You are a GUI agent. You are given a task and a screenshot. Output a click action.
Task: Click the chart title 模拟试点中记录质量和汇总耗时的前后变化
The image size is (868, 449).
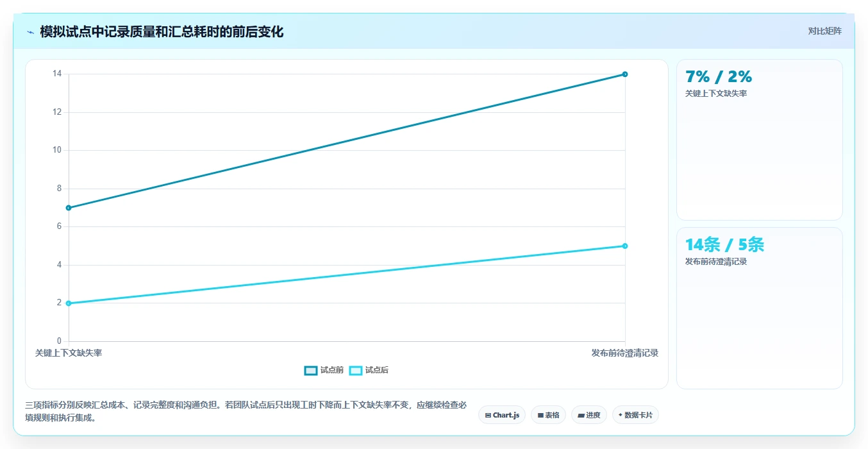162,31
